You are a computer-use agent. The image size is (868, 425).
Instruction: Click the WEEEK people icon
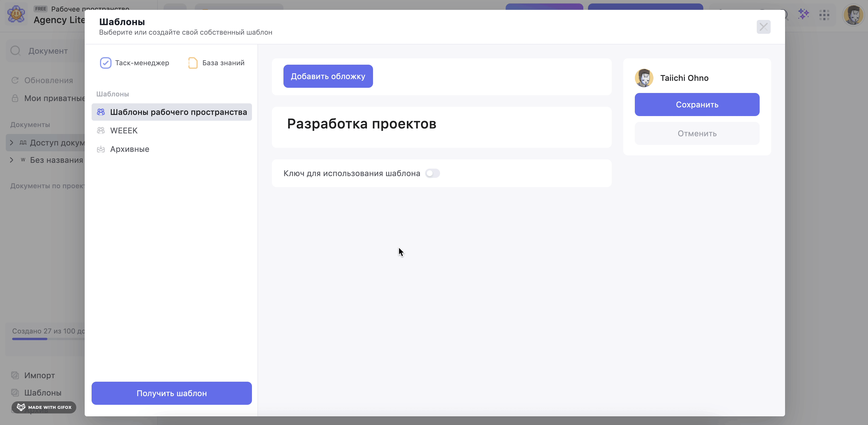click(101, 130)
